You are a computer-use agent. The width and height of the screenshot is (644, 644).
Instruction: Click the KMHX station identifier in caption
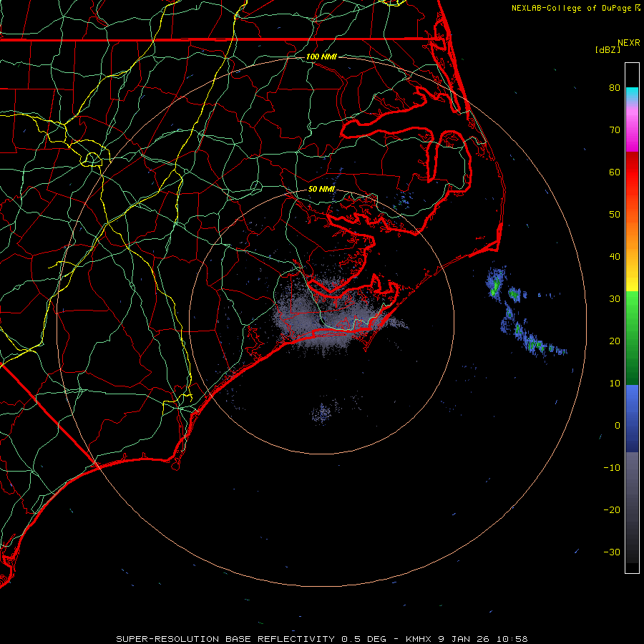tap(418, 639)
